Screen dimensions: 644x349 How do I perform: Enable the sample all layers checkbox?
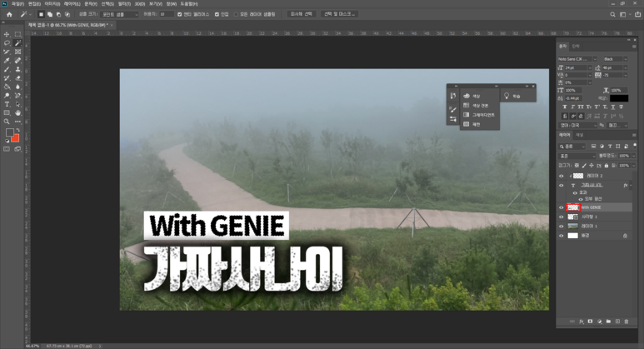(x=236, y=14)
